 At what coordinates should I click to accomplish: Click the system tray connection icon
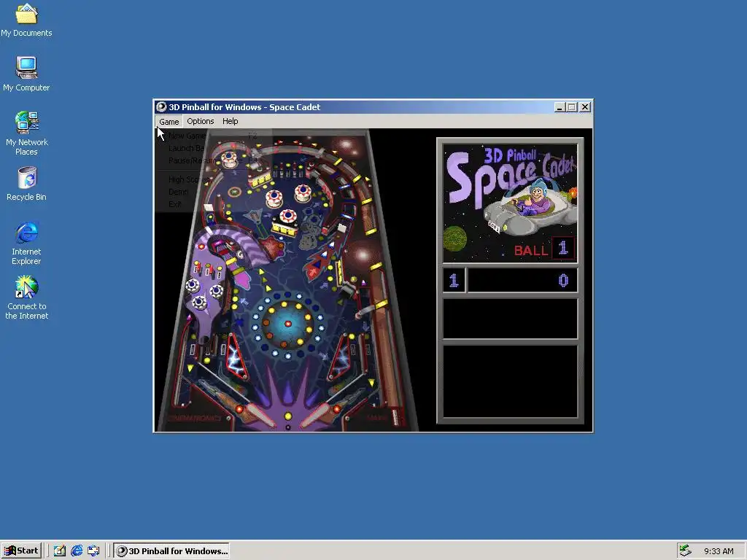[685, 551]
